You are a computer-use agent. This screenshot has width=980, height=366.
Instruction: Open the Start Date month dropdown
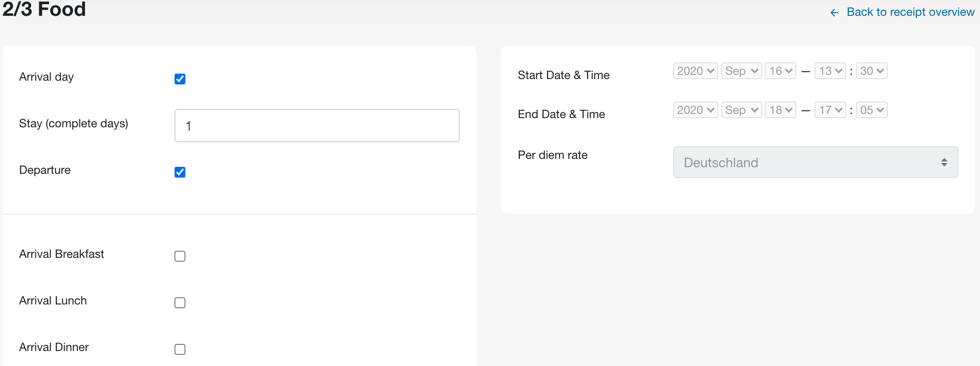[742, 71]
